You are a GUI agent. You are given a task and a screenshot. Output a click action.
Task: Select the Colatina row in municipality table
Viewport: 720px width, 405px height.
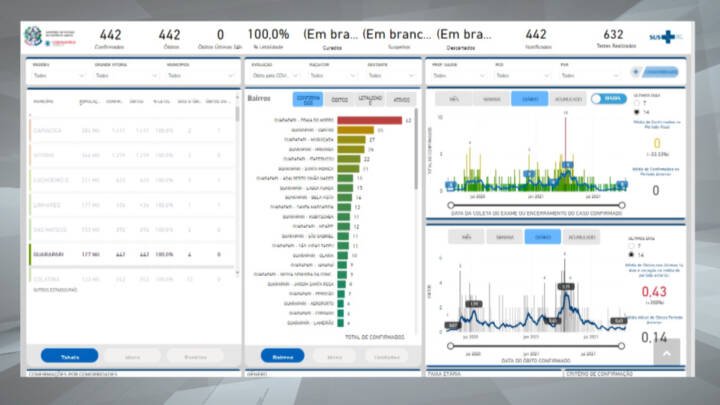[x=132, y=278]
